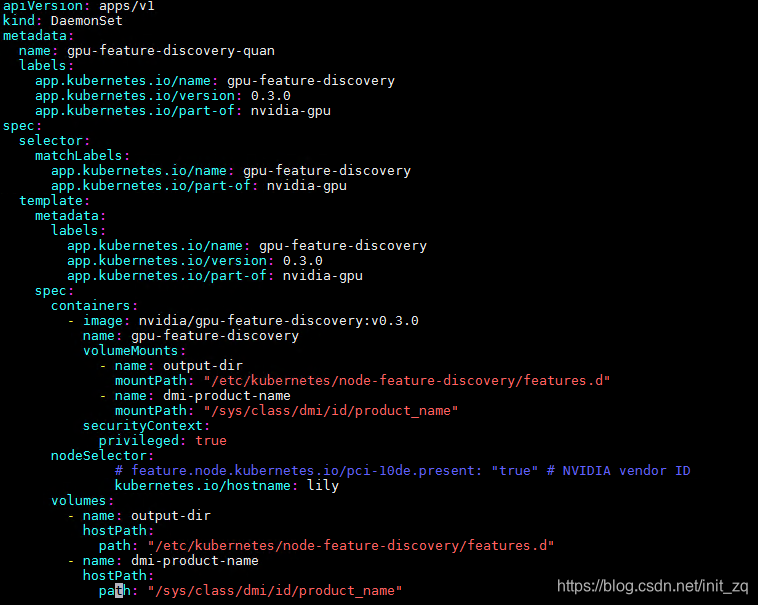This screenshot has height=605, width=758.
Task: Select the name 'gpu-feature-discovery-quan'
Action: click(171, 51)
